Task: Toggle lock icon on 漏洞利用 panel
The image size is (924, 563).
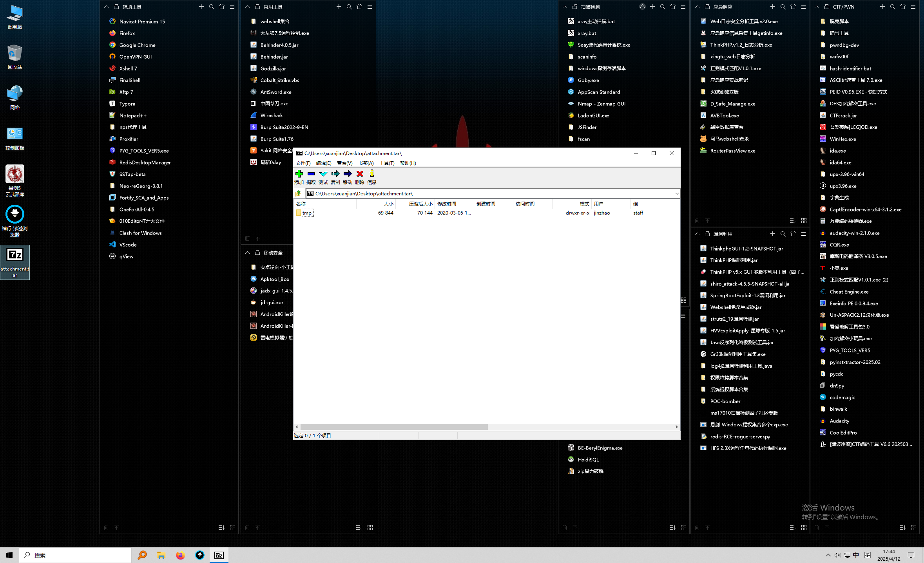Action: click(707, 234)
